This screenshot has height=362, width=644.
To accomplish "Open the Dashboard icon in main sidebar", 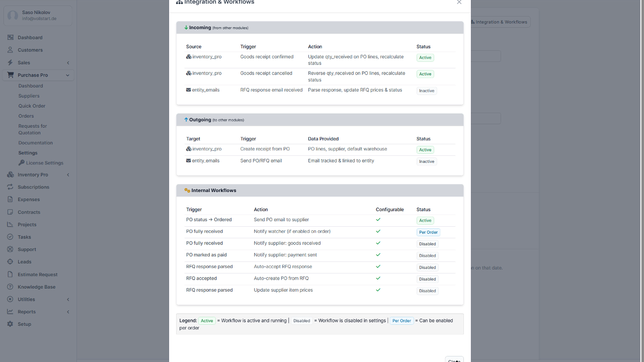I will [x=11, y=38].
